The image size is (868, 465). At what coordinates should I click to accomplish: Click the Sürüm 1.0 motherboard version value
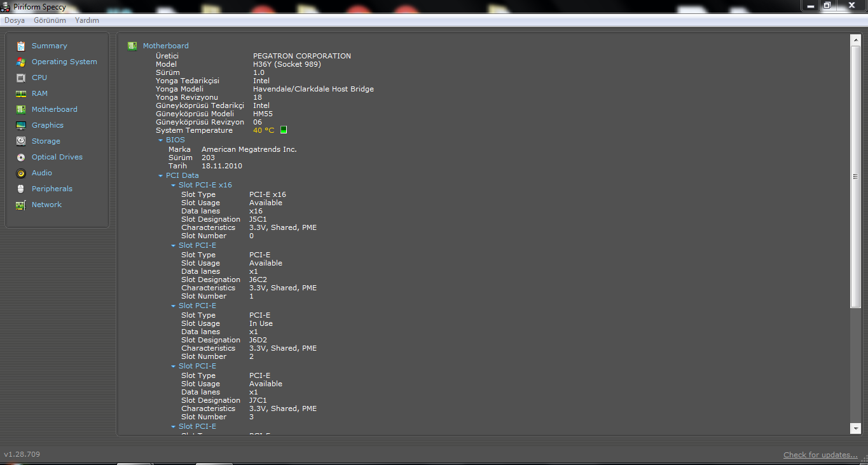click(259, 72)
